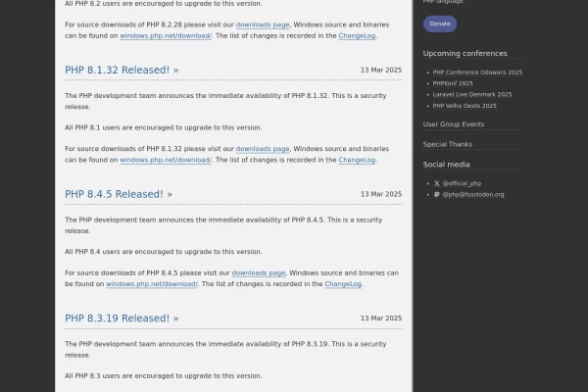The image size is (588, 392).
Task: Click text 'All PHP 8.2 users are encouraged'
Action: coord(121,4)
